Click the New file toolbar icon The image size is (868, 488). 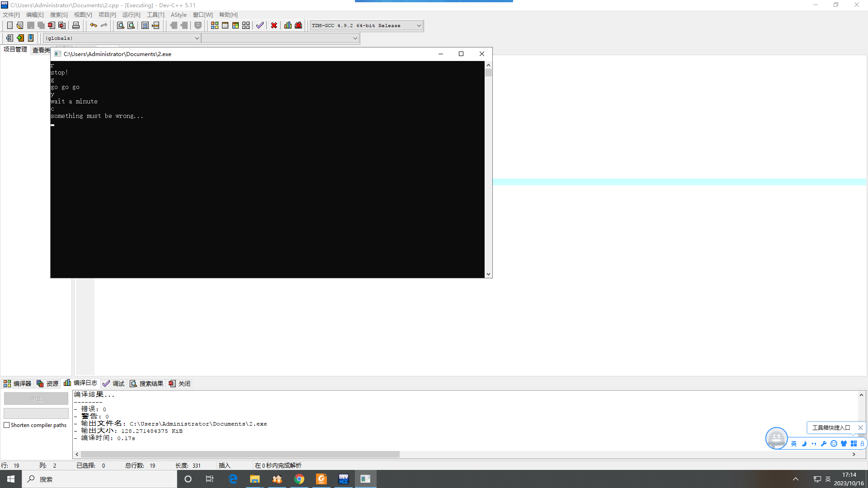(x=9, y=25)
